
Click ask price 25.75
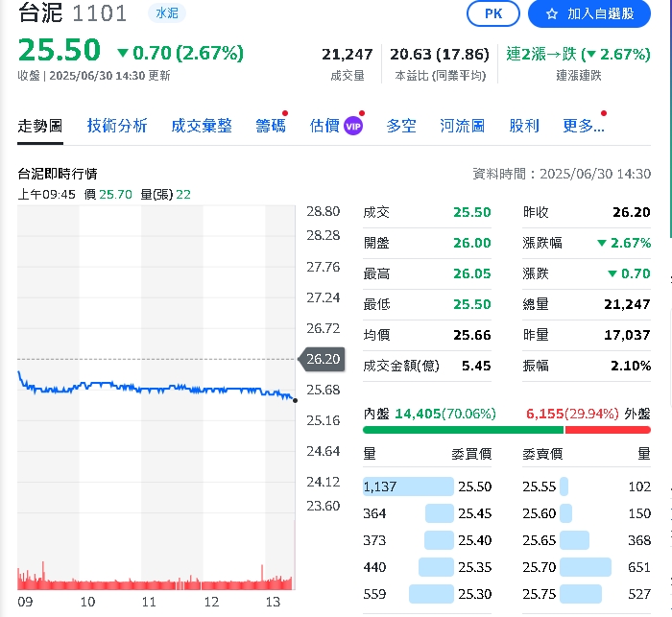pos(540,594)
